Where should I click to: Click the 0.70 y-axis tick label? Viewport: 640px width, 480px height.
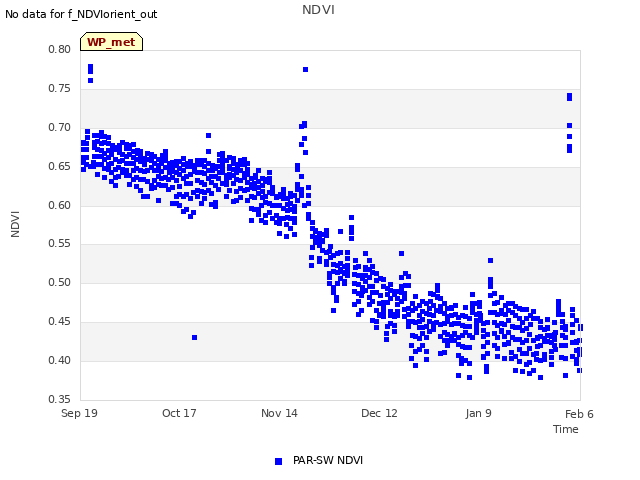tap(60, 127)
